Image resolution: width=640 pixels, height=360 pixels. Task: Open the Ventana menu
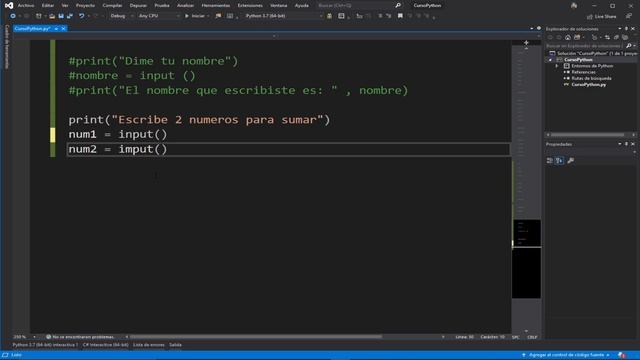pyautogui.click(x=278, y=5)
